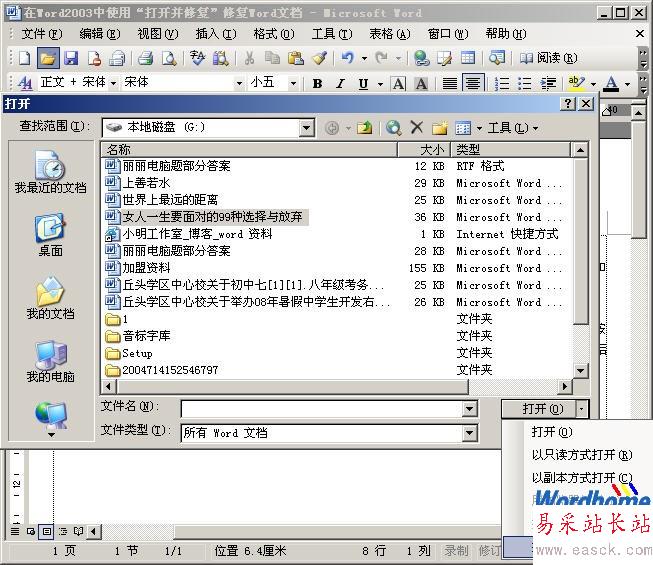Viewport: 653px width, 565px height.
Task: Click the font color A swatch
Action: [611, 84]
